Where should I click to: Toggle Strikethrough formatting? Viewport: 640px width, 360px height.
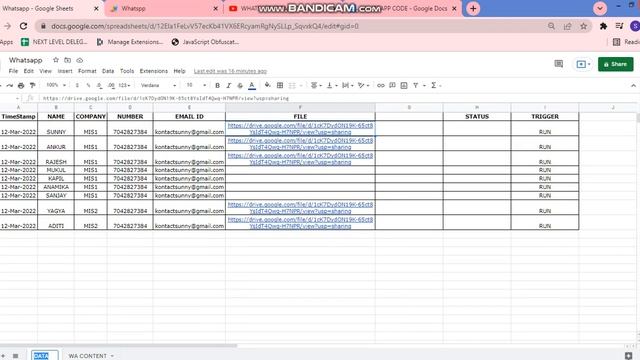coord(240,85)
